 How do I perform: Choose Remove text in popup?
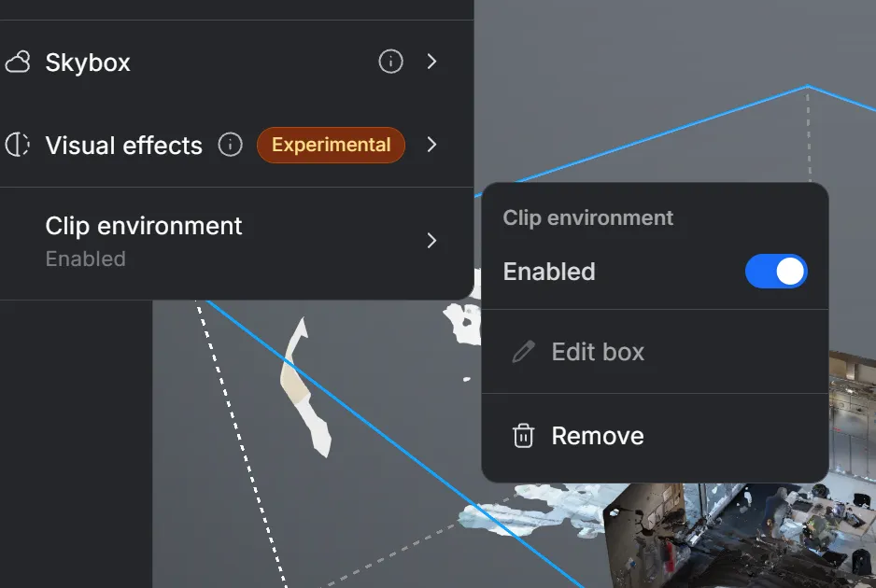tap(598, 436)
